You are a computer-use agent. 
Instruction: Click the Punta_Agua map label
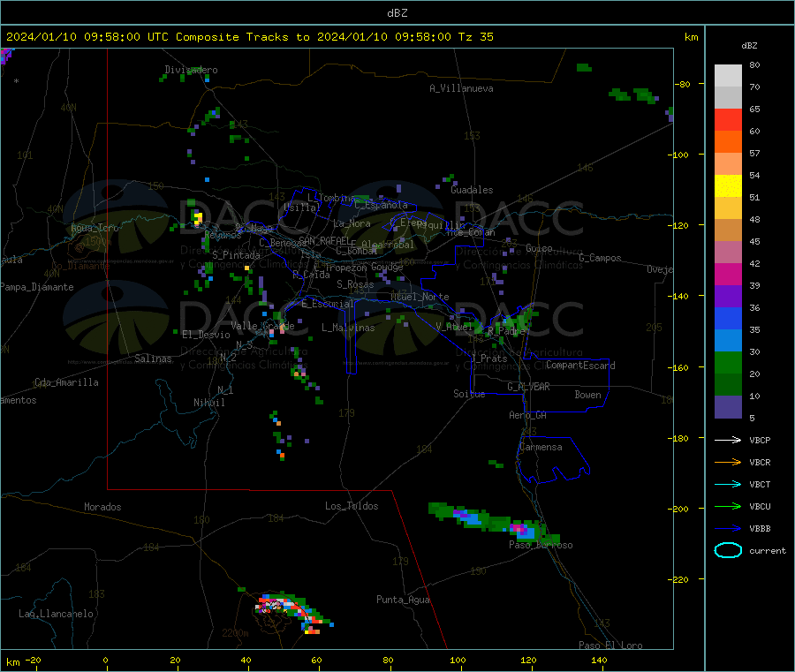(x=403, y=600)
